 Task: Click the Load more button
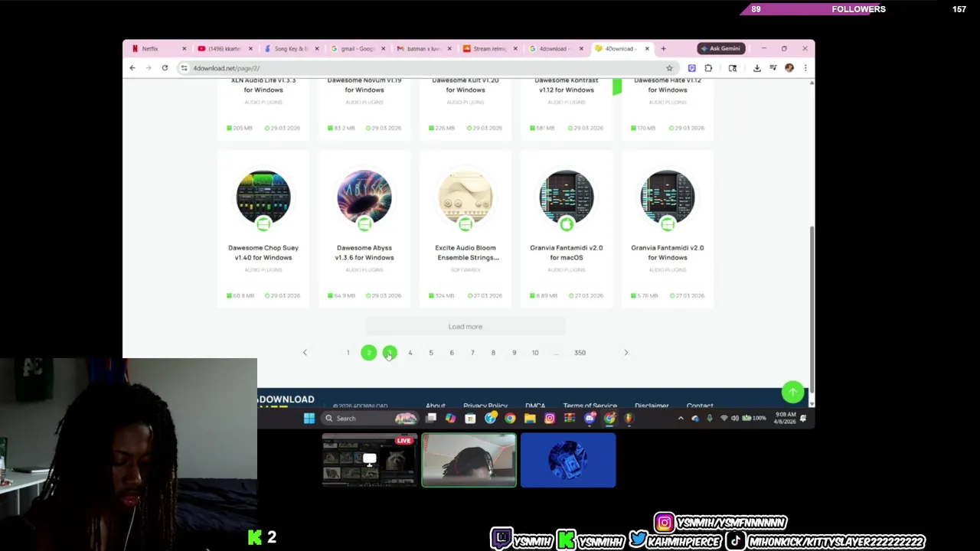point(465,327)
